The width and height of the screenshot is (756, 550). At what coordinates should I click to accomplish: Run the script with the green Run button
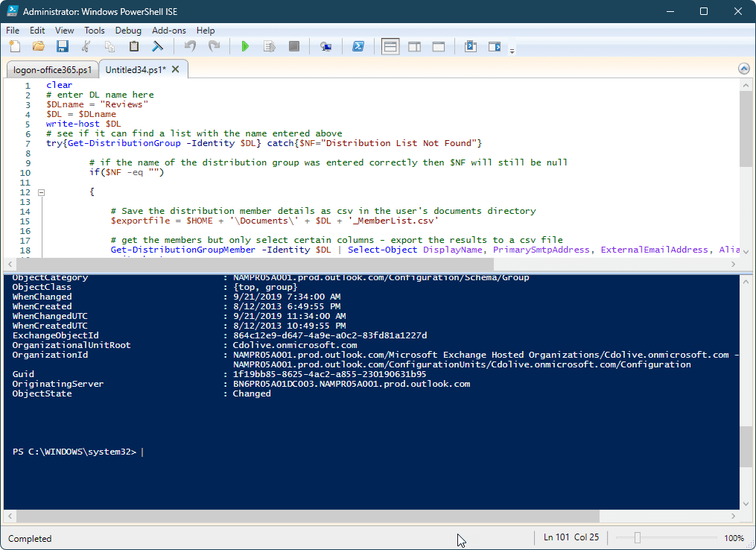(x=246, y=46)
